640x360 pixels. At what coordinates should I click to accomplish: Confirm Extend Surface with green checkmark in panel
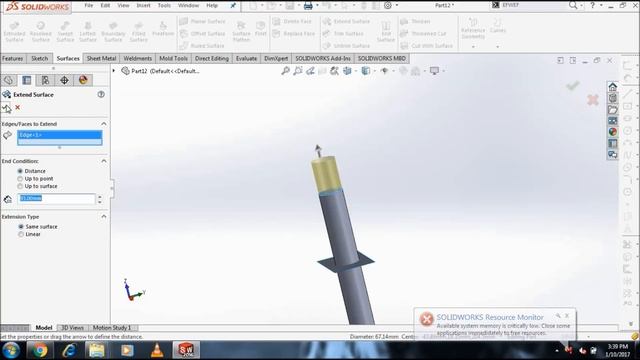click(x=6, y=108)
